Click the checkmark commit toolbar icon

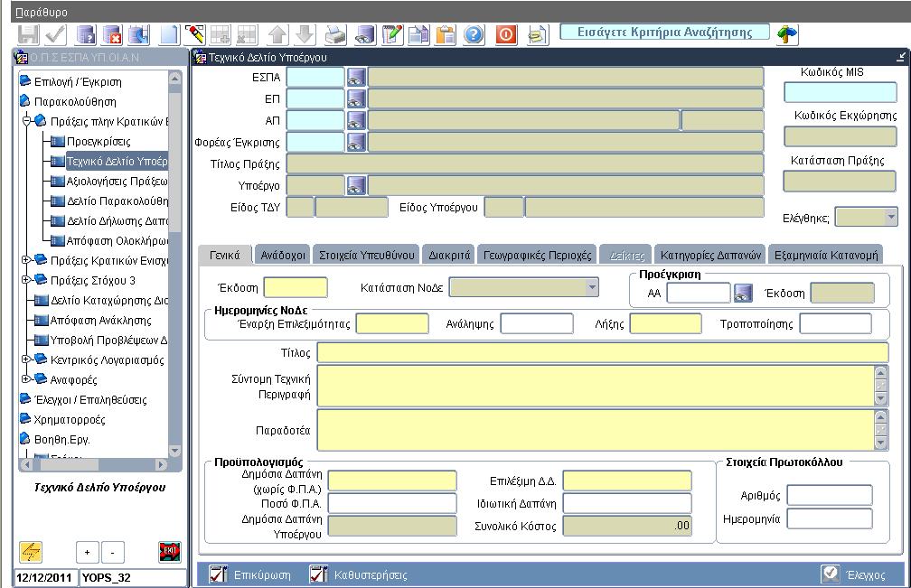coord(56,35)
